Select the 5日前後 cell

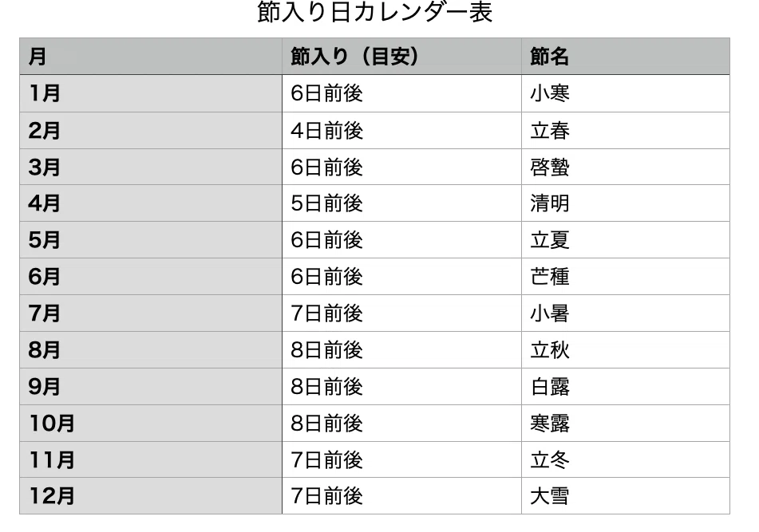coord(401,203)
